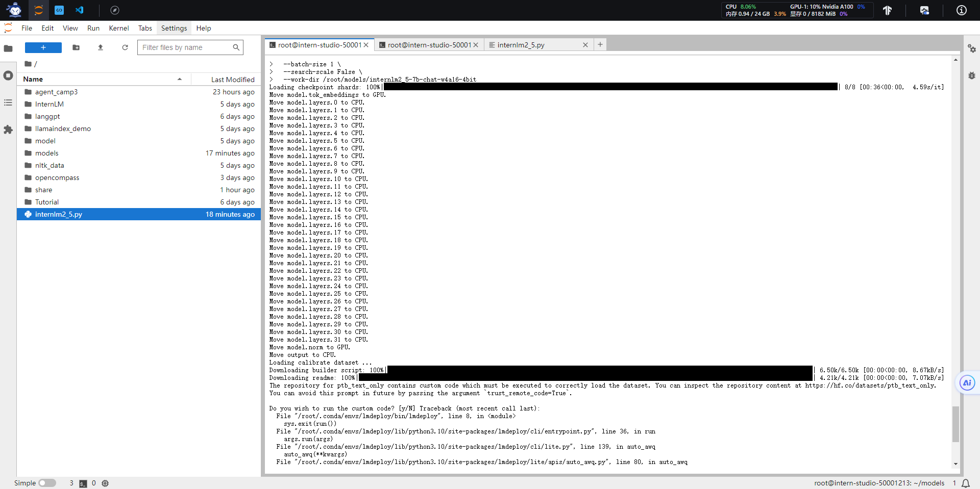
Task: Open the Help menu
Action: (204, 28)
